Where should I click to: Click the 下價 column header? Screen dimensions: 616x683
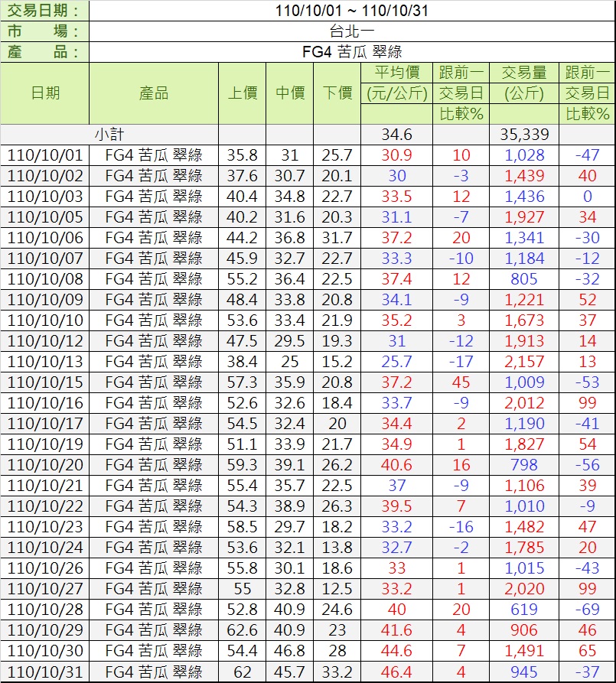337,93
